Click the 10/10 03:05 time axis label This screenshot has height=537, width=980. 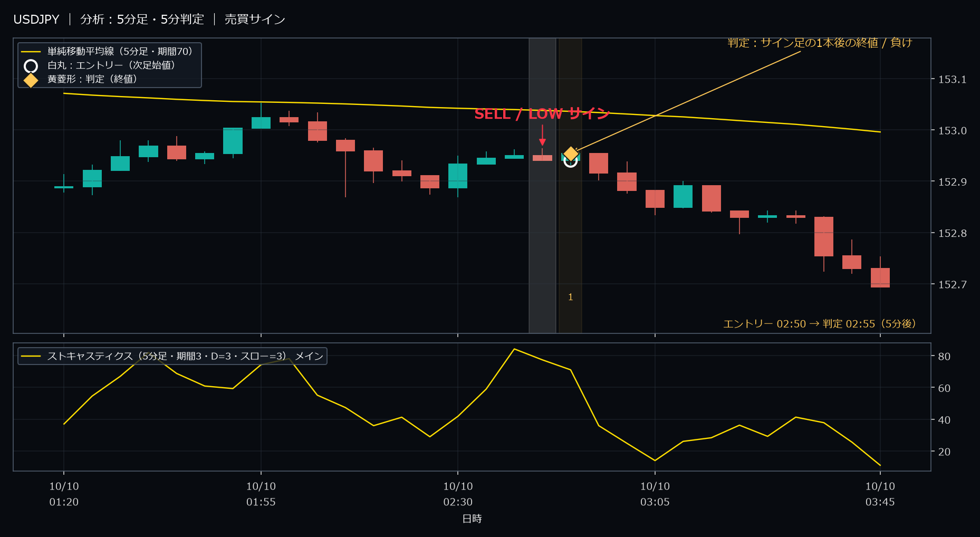(x=655, y=494)
